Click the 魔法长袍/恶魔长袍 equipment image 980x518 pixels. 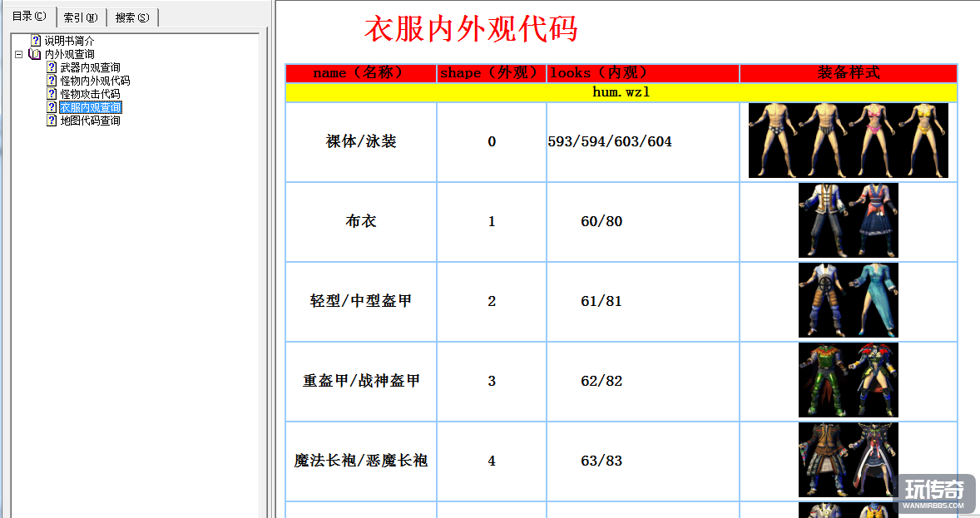848,460
